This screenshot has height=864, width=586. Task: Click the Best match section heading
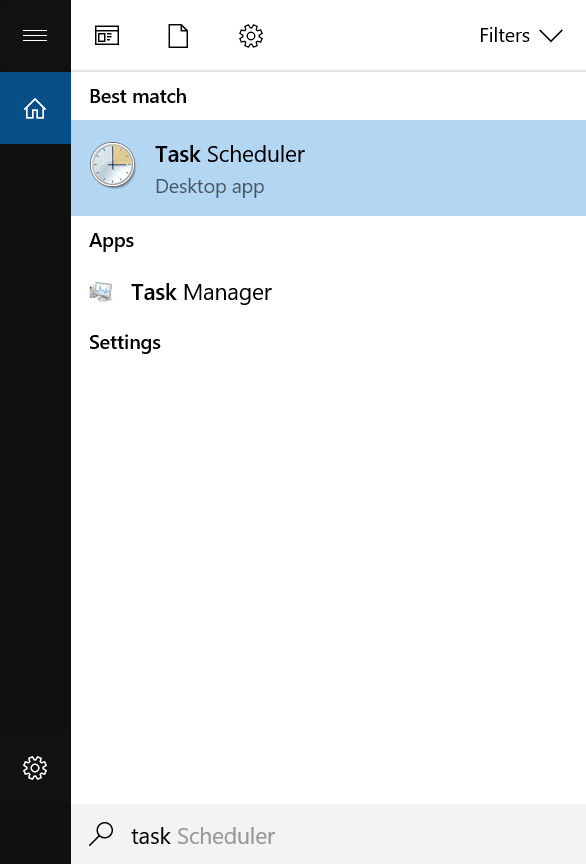point(138,96)
